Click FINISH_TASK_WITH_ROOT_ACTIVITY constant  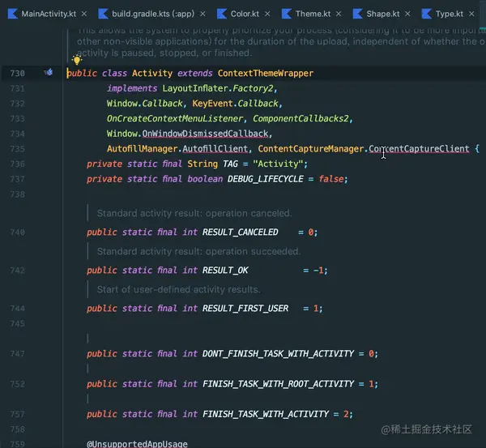tap(278, 384)
